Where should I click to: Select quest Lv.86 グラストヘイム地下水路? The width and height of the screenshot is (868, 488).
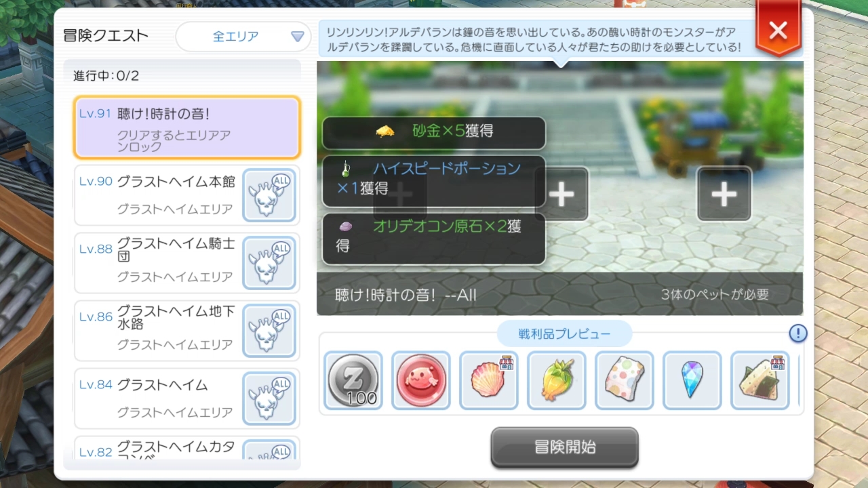tap(186, 331)
